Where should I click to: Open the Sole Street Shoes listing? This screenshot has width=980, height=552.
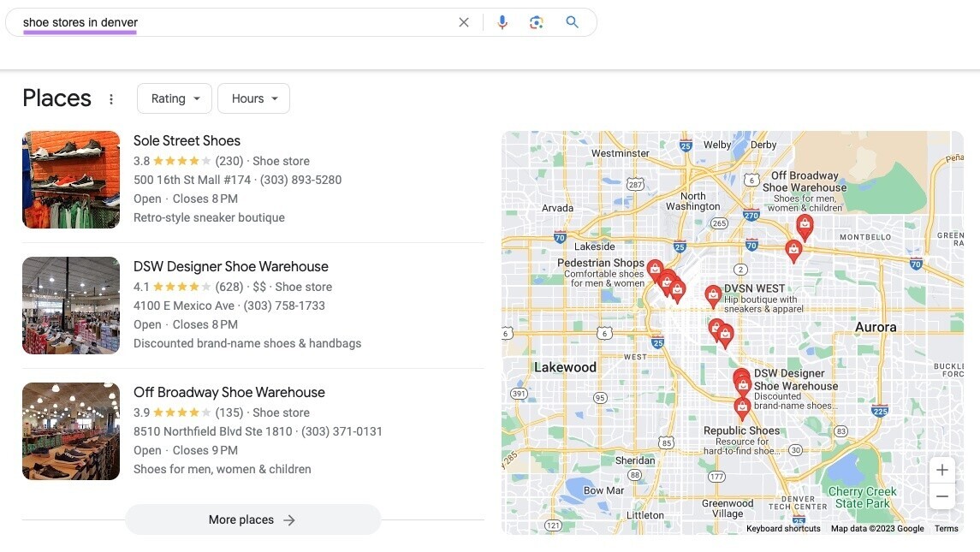pos(187,140)
